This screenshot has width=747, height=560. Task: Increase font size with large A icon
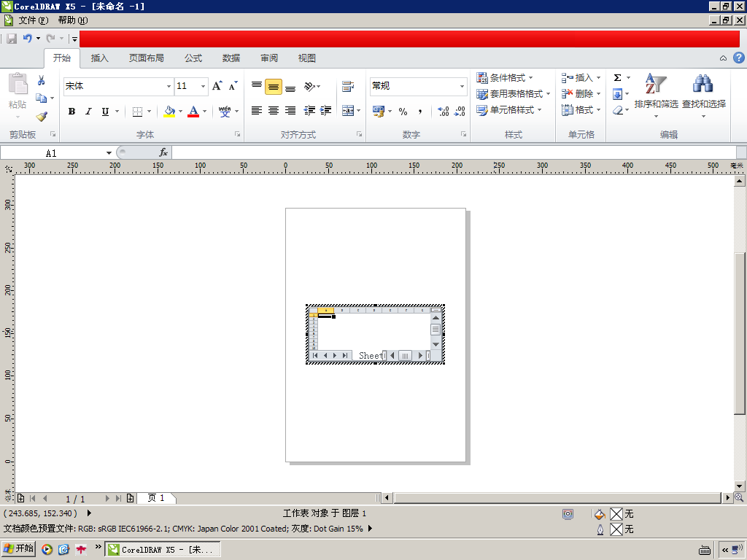point(217,86)
